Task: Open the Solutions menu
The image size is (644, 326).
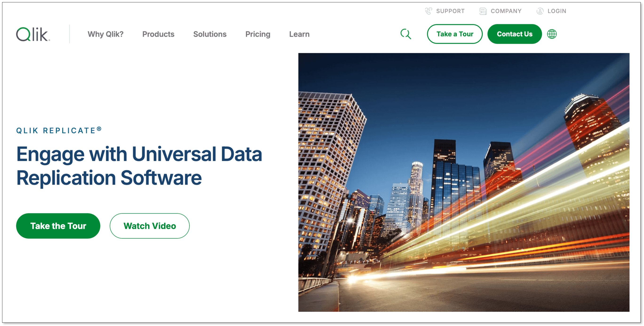Action: pyautogui.click(x=210, y=34)
